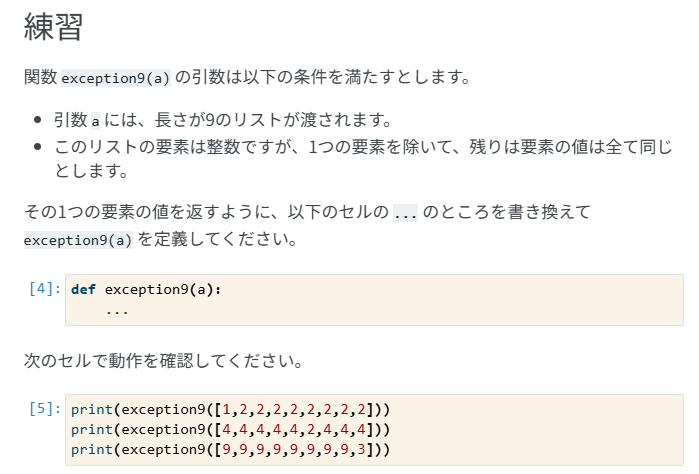The height and width of the screenshot is (474, 699).
Task: Click exception9(a) before を定義してください
Action: click(78, 240)
